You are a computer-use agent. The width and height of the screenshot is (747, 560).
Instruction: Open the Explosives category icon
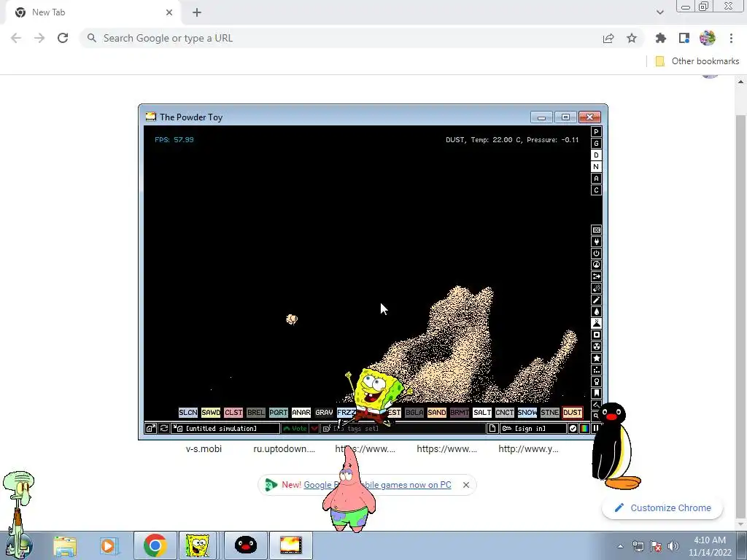tap(596, 288)
